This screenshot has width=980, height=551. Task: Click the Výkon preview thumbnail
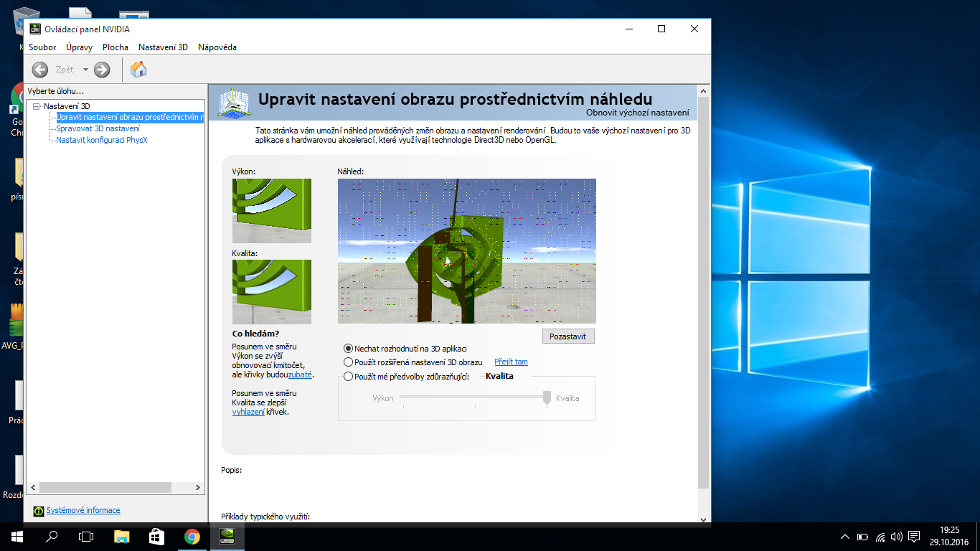pyautogui.click(x=272, y=211)
